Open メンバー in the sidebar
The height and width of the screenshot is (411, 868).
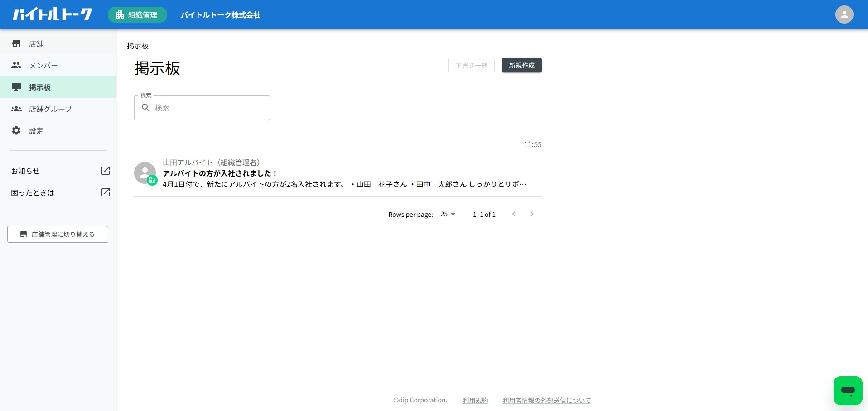(x=58, y=65)
